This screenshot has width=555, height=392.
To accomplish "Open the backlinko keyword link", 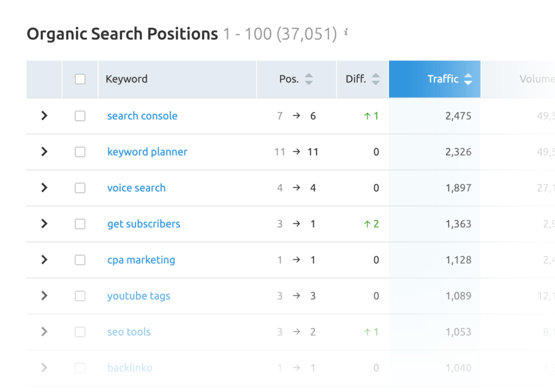I will click(x=130, y=368).
